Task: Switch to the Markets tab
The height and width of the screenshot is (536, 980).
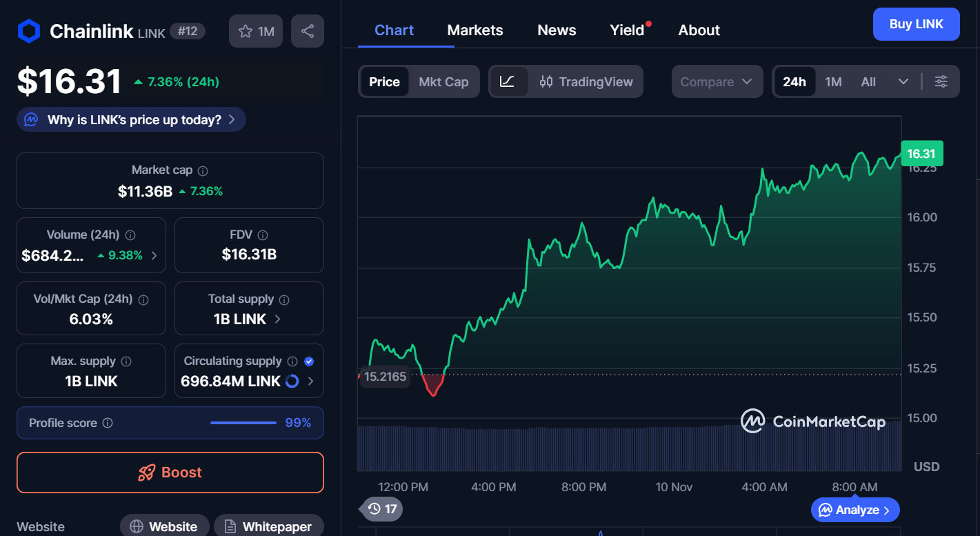Action: pos(474,30)
